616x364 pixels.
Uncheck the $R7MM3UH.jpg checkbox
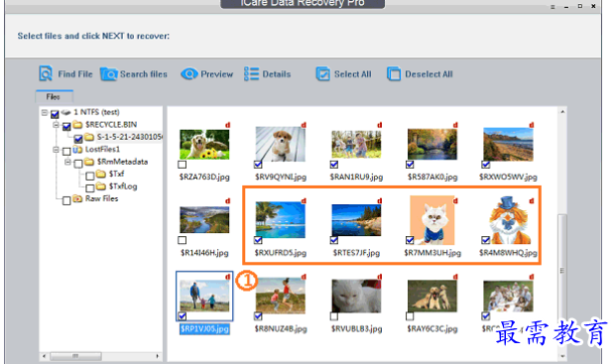pyautogui.click(x=410, y=240)
